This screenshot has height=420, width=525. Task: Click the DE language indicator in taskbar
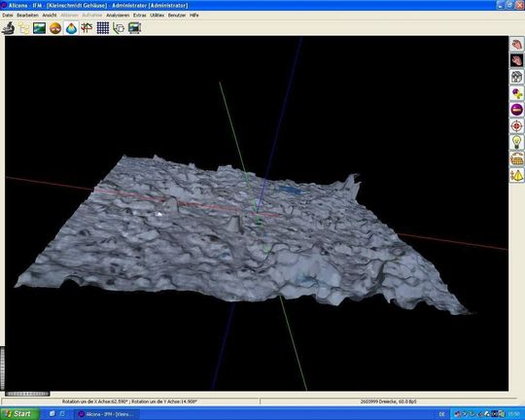pyautogui.click(x=442, y=414)
